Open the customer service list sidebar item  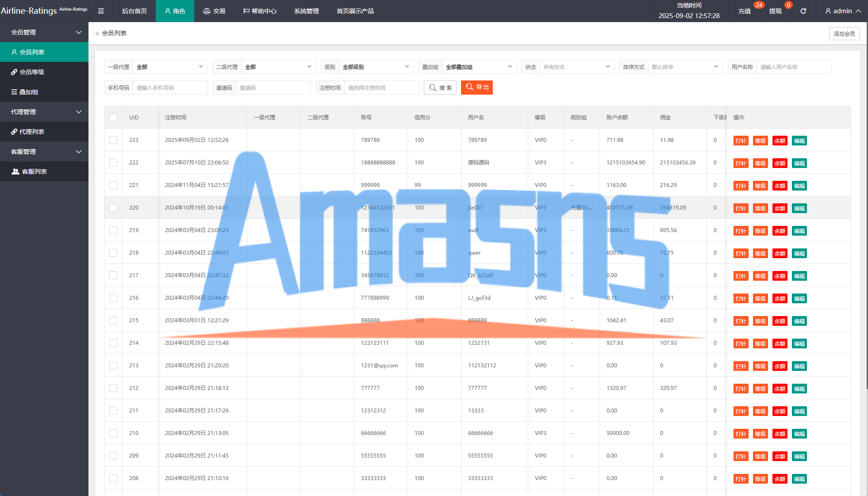[34, 172]
